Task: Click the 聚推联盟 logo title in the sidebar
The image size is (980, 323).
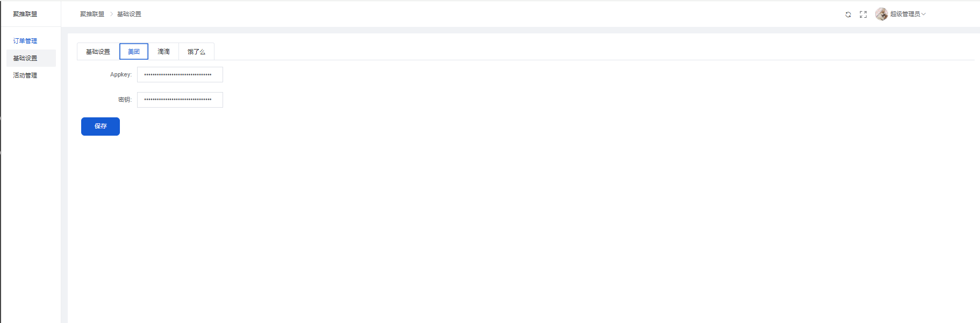Action: tap(25, 14)
